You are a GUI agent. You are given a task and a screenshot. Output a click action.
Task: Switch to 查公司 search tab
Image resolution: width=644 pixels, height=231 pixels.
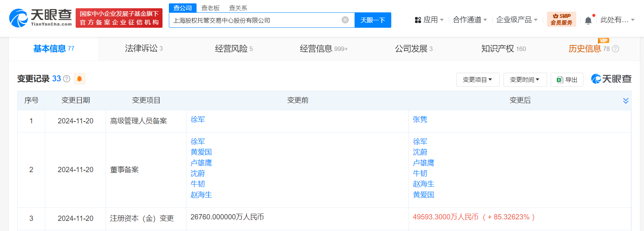coord(183,8)
